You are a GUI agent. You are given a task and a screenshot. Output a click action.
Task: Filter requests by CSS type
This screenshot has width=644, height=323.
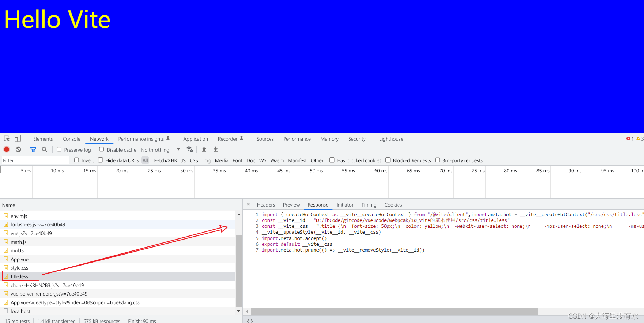194,160
